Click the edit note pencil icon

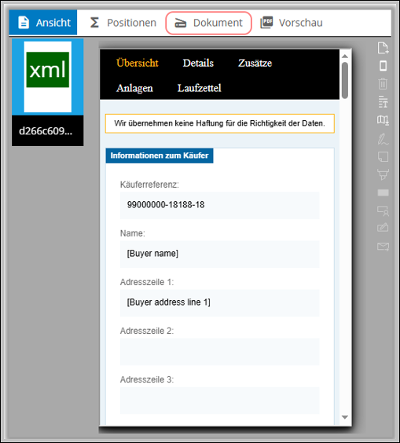383,228
